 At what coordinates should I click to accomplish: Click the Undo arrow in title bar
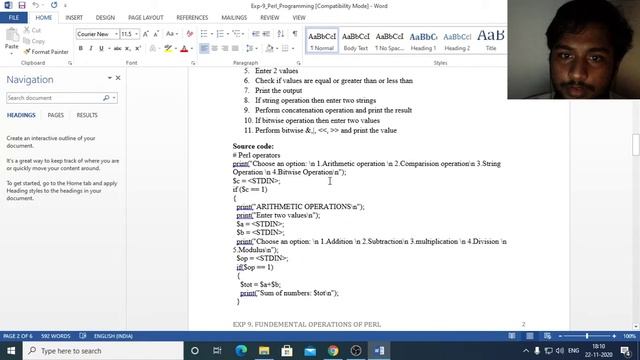36,5
